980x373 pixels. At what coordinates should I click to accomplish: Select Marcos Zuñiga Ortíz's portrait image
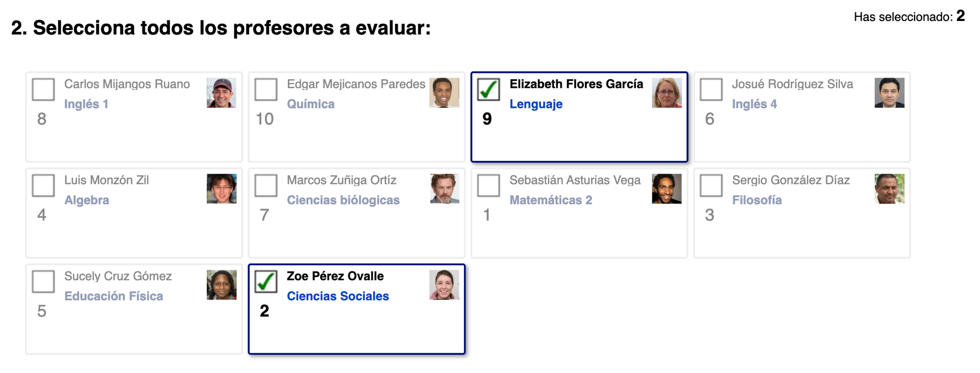pyautogui.click(x=444, y=189)
